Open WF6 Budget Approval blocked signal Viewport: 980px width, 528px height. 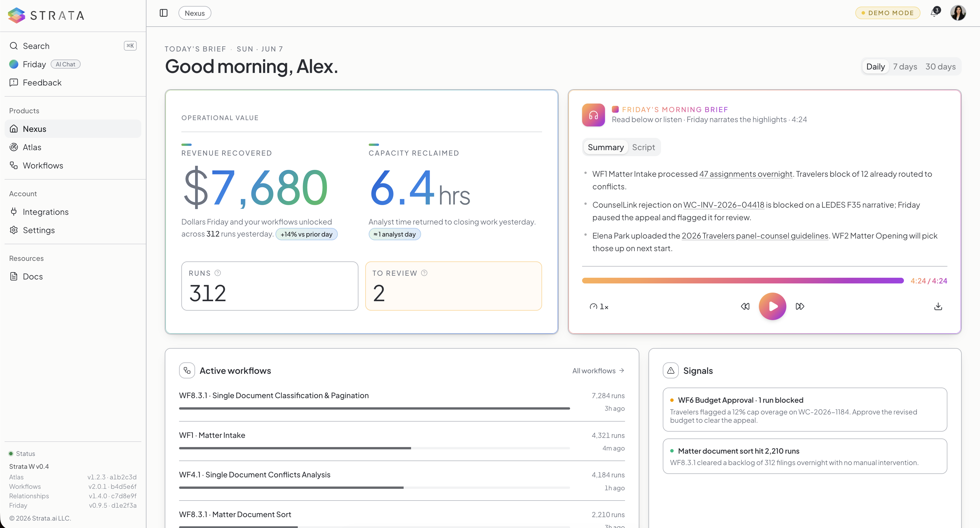click(x=805, y=409)
